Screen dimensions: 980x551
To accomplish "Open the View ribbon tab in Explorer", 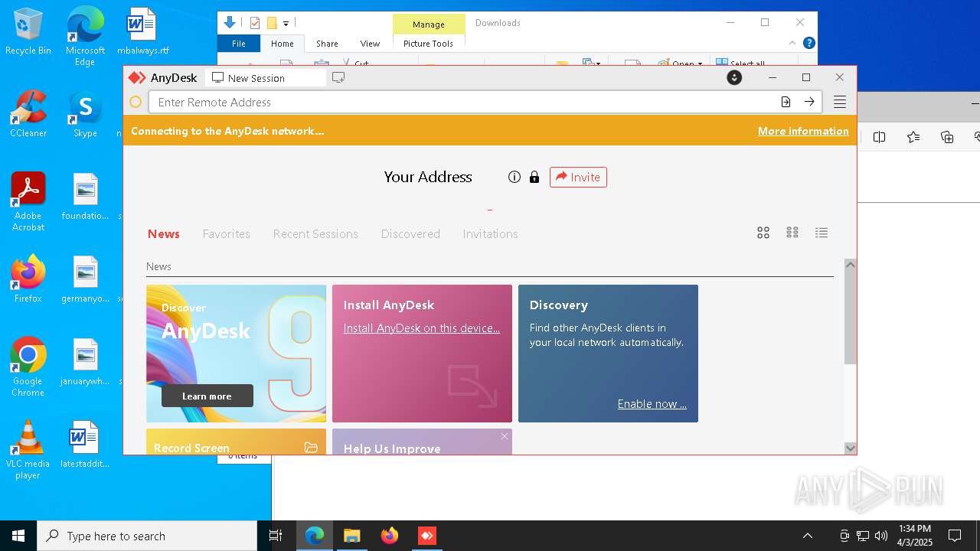I will click(x=370, y=44).
